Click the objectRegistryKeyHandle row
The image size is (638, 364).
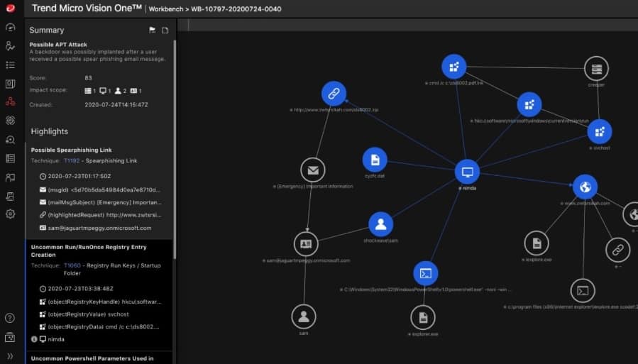[x=100, y=302]
